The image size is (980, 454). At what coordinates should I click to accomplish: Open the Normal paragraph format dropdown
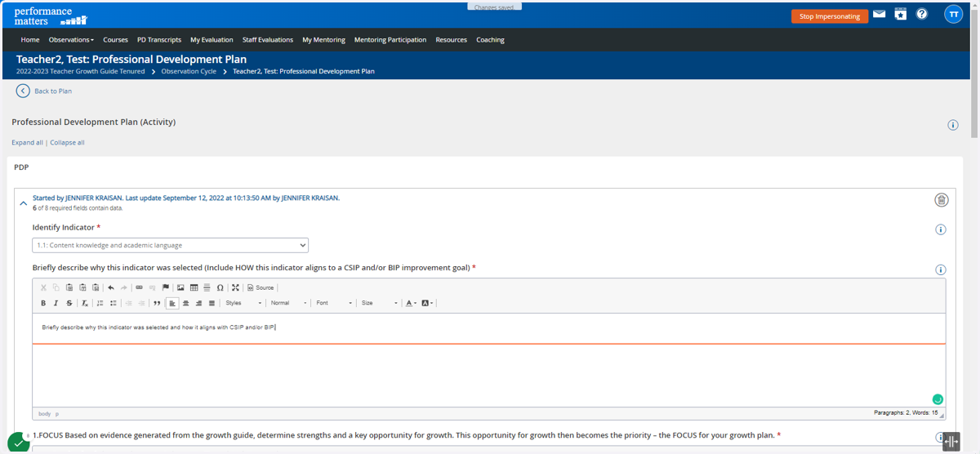point(288,303)
